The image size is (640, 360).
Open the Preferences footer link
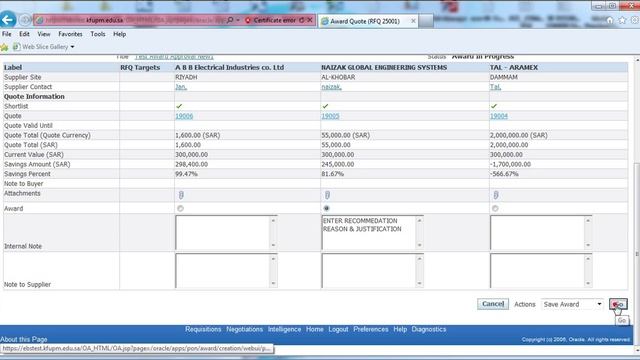tap(371, 329)
